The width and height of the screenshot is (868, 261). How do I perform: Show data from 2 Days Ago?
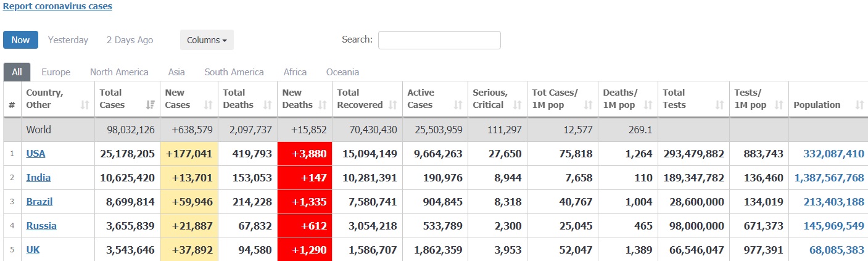[130, 40]
